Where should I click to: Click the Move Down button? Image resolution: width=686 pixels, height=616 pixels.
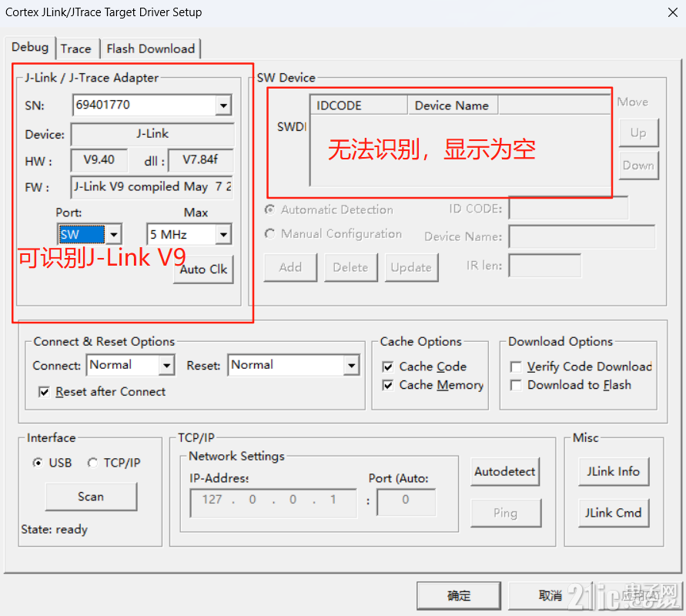tap(639, 166)
